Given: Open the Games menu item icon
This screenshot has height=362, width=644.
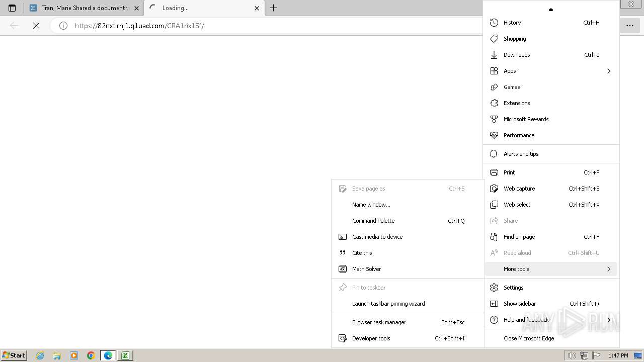Looking at the screenshot, I should 494,87.
